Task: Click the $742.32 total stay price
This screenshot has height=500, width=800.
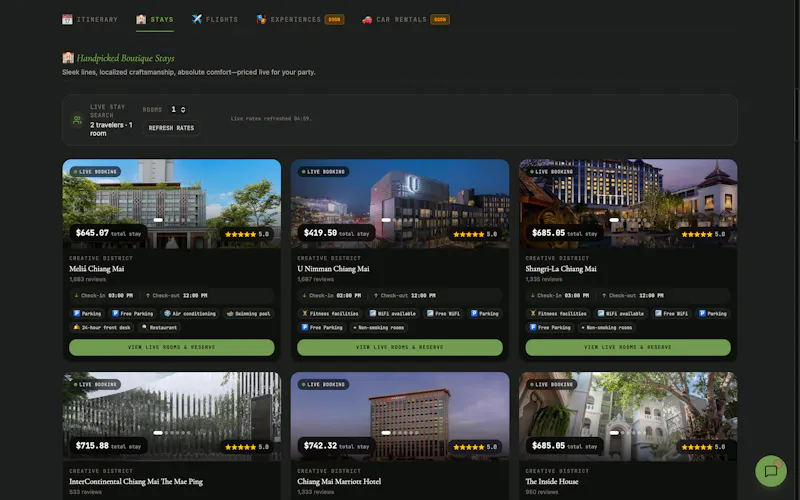Action: coord(336,446)
